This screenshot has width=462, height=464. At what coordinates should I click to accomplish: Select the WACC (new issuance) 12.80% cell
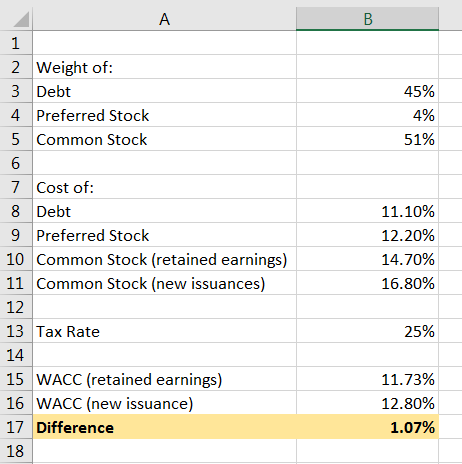tap(367, 403)
